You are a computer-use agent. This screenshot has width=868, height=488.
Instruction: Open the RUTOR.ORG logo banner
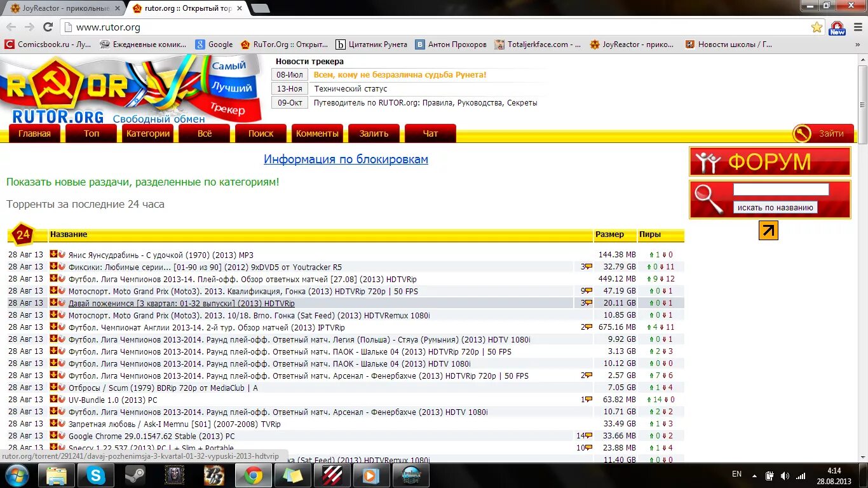[x=130, y=89]
